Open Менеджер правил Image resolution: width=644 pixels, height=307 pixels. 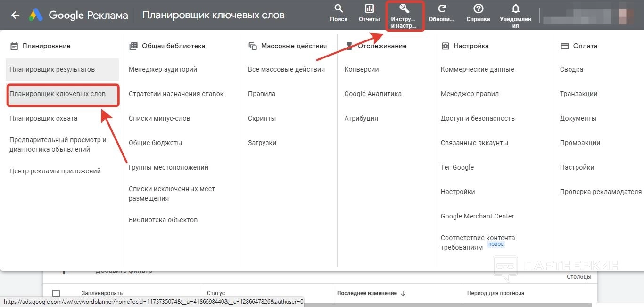click(x=470, y=94)
